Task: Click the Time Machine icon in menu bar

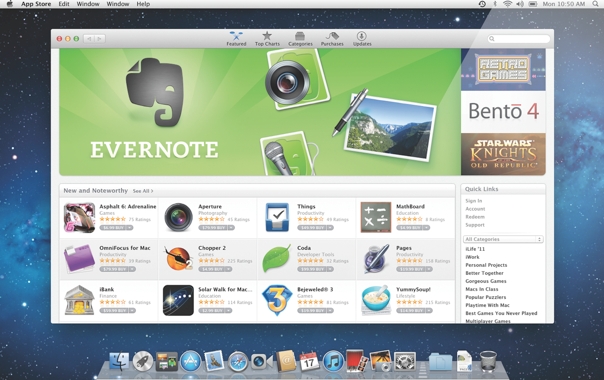Action: click(x=482, y=4)
